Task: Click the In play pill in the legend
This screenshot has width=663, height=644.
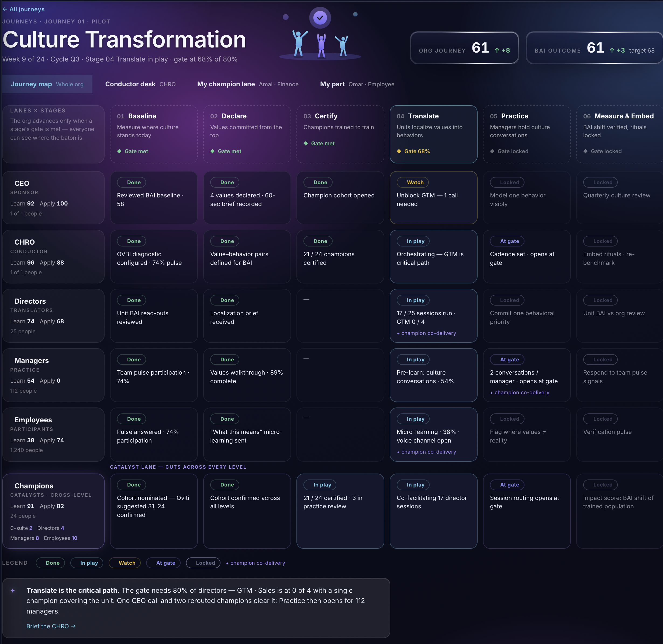Action: (87, 563)
